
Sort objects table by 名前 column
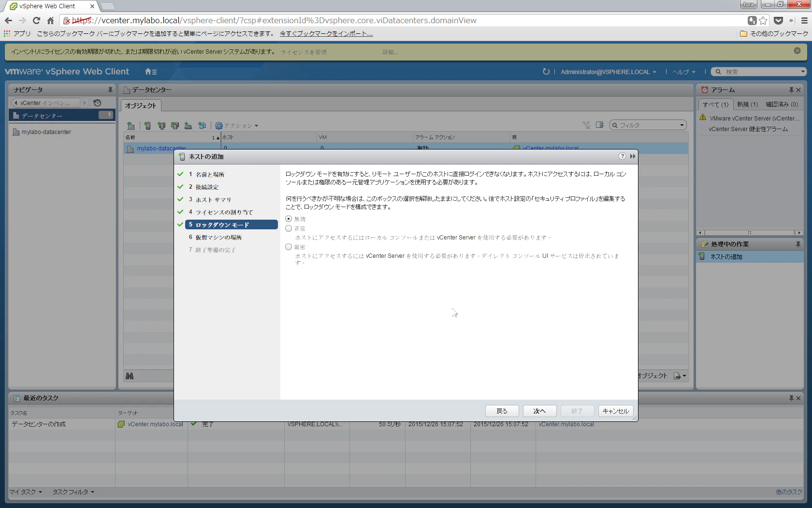click(x=173, y=137)
